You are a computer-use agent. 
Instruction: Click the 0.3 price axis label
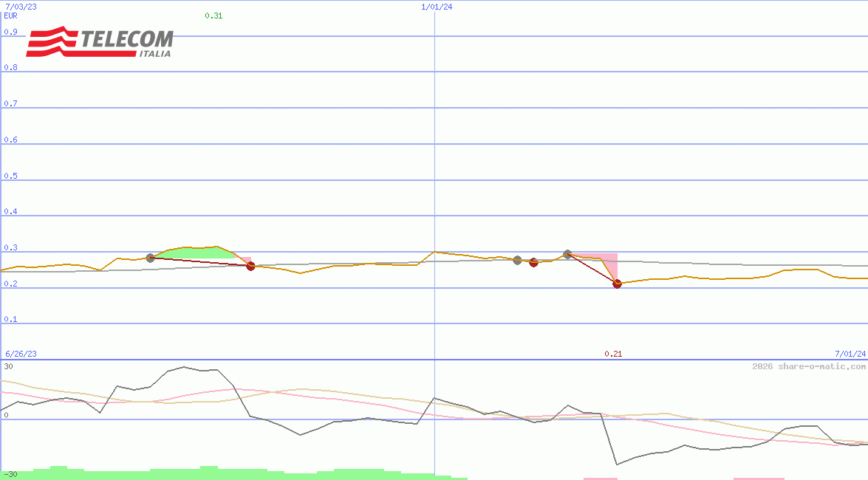click(x=10, y=247)
